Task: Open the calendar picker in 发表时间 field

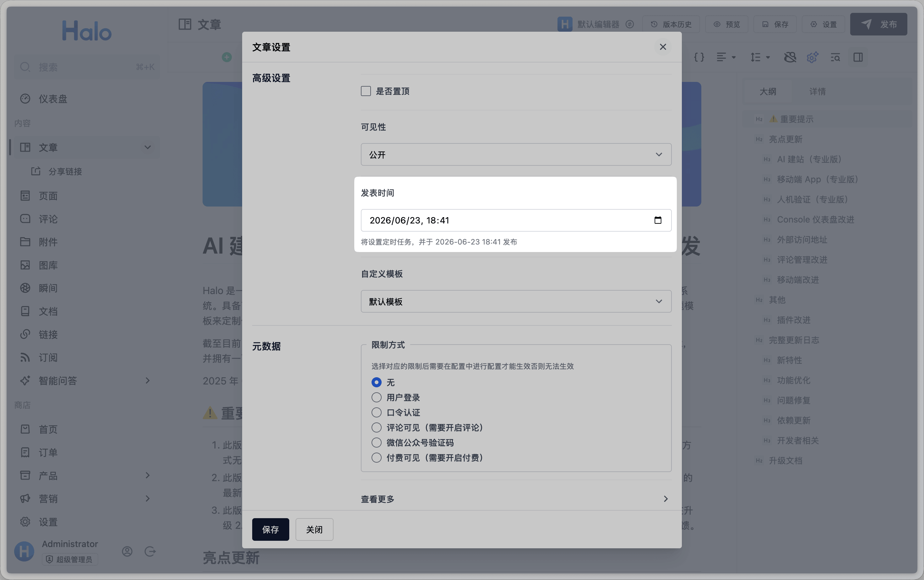Action: click(658, 220)
